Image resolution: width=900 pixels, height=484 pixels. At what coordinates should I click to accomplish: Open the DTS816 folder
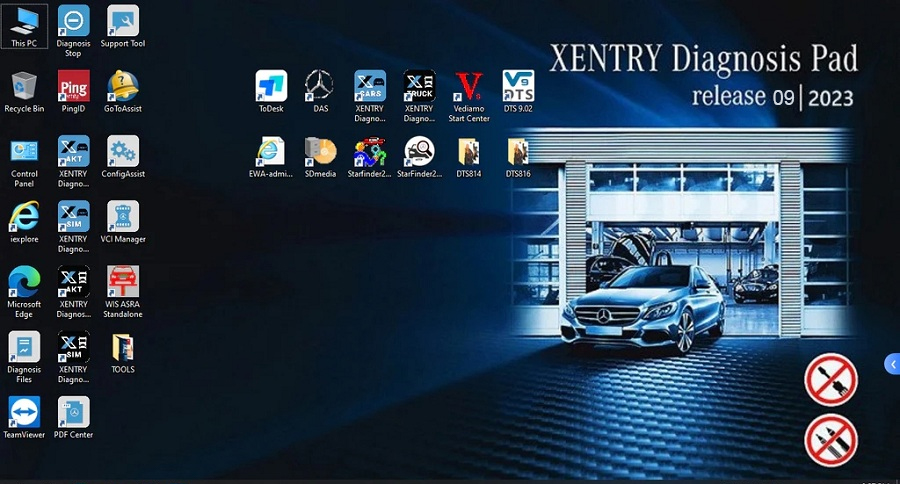coord(518,157)
